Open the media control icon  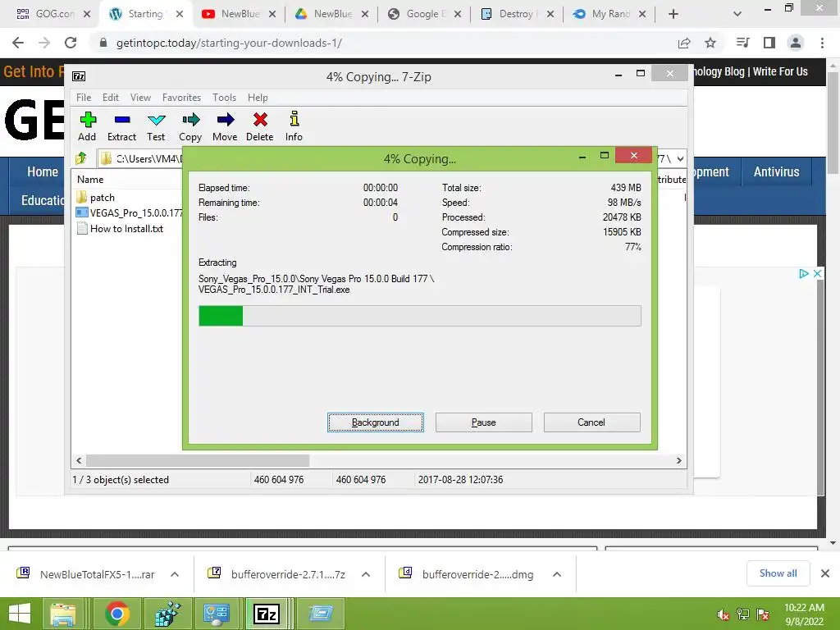click(742, 43)
